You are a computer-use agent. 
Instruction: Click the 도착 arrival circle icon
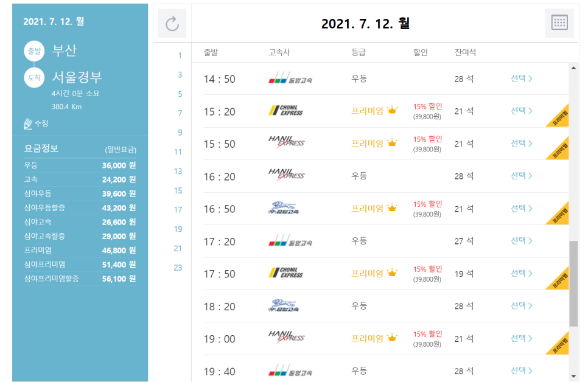tap(33, 78)
